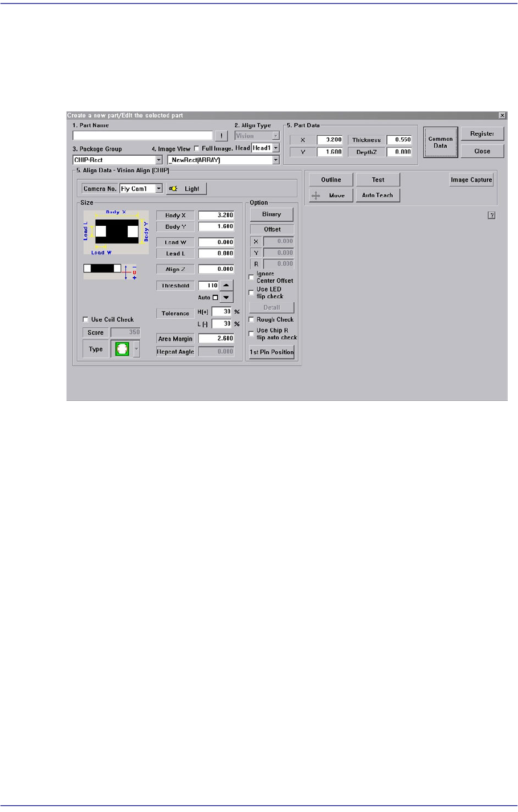Toggle the Auto threshold checkbox
The width and height of the screenshot is (518, 812).
pos(215,297)
